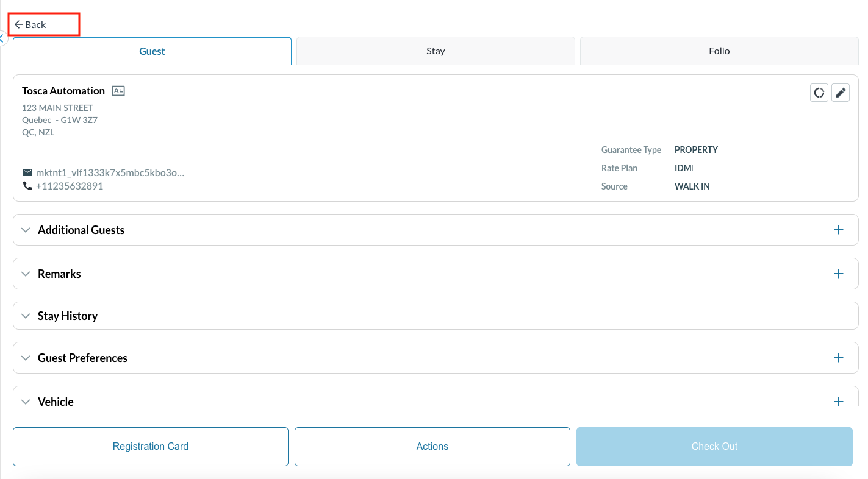Switch to the Stay tab
The width and height of the screenshot is (868, 479).
pos(435,51)
